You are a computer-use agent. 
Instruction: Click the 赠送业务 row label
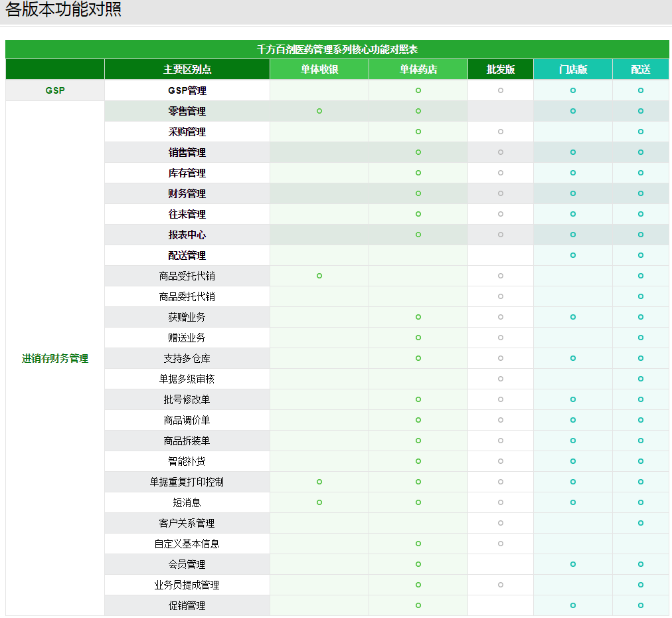click(x=187, y=338)
